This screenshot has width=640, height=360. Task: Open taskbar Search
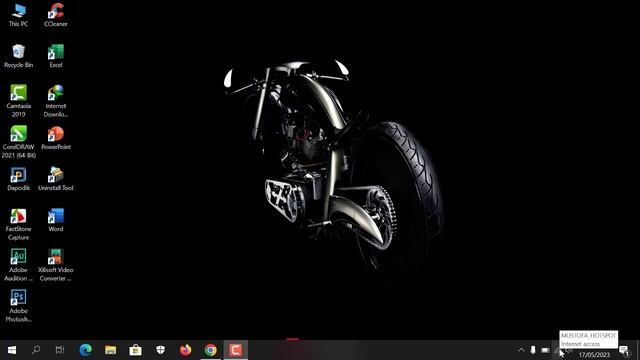click(x=36, y=350)
